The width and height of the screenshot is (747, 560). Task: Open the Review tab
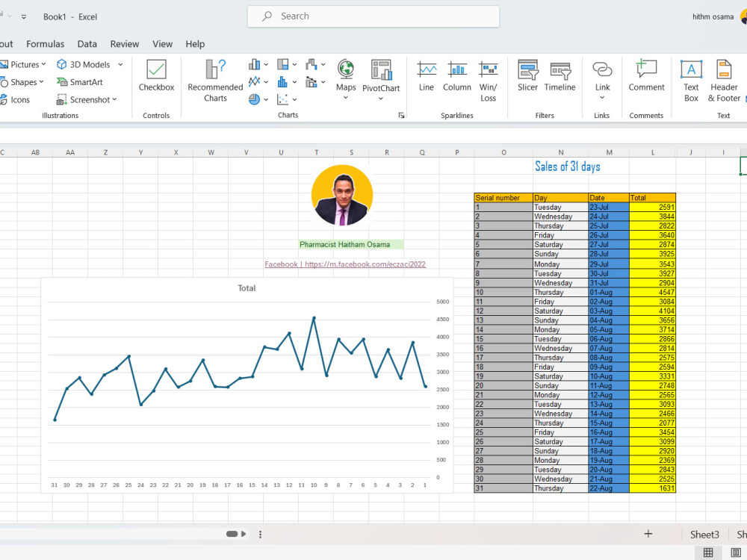coord(125,44)
